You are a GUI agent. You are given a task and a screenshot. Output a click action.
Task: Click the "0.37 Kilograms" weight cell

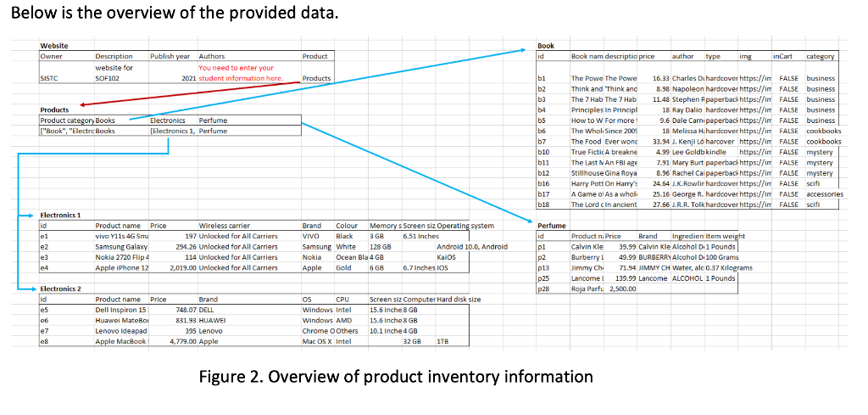coord(729,267)
